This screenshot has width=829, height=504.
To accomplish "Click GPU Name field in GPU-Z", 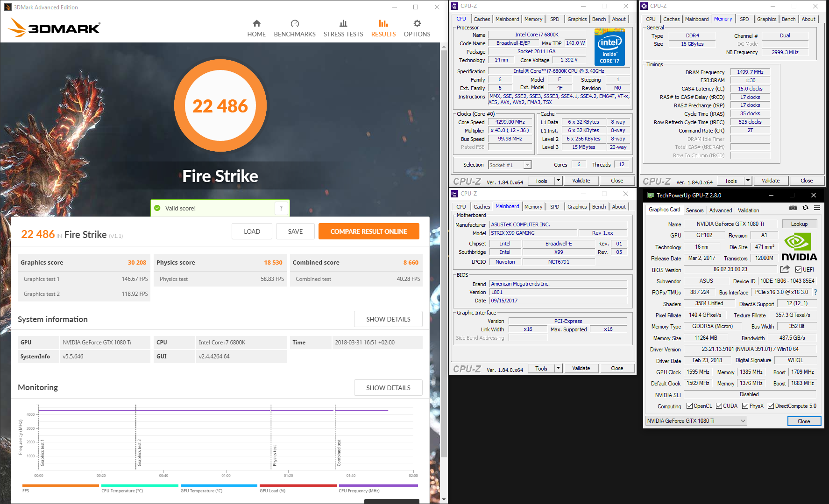I will (730, 224).
